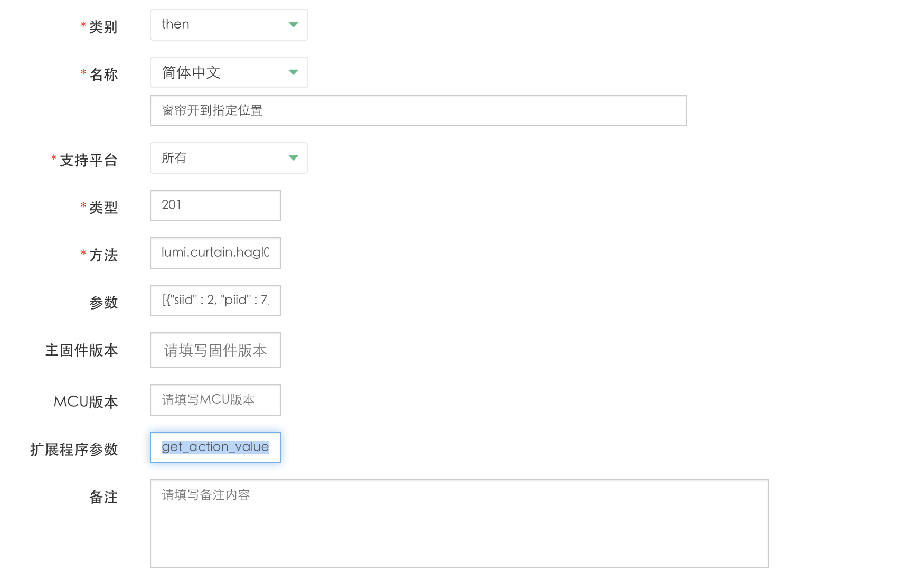924x580 pixels.
Task: Click the green arrow on the 类别 selector
Action: 294,24
